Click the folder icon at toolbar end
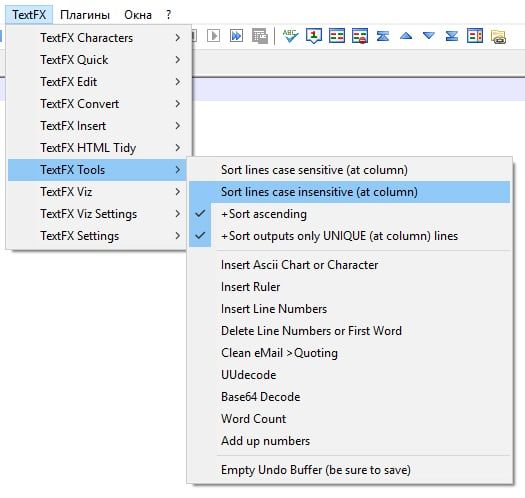 [498, 37]
